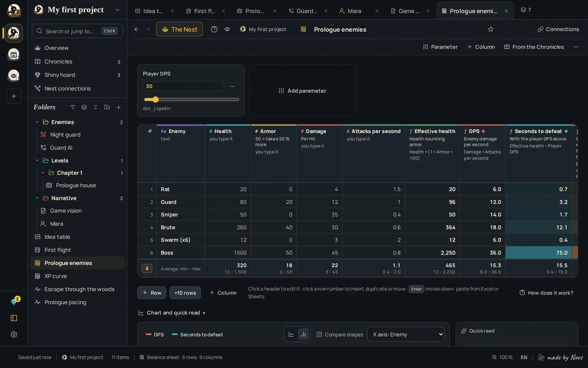
Task: Enable Compare shapes checkbox
Action: click(319, 335)
